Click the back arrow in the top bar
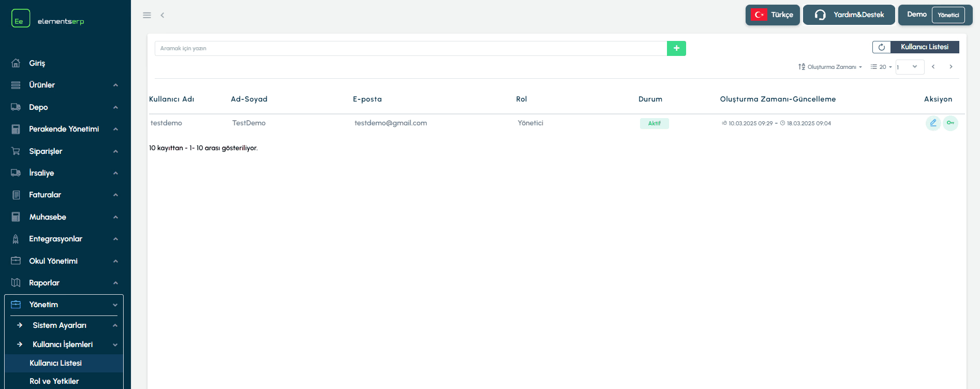 (x=162, y=15)
